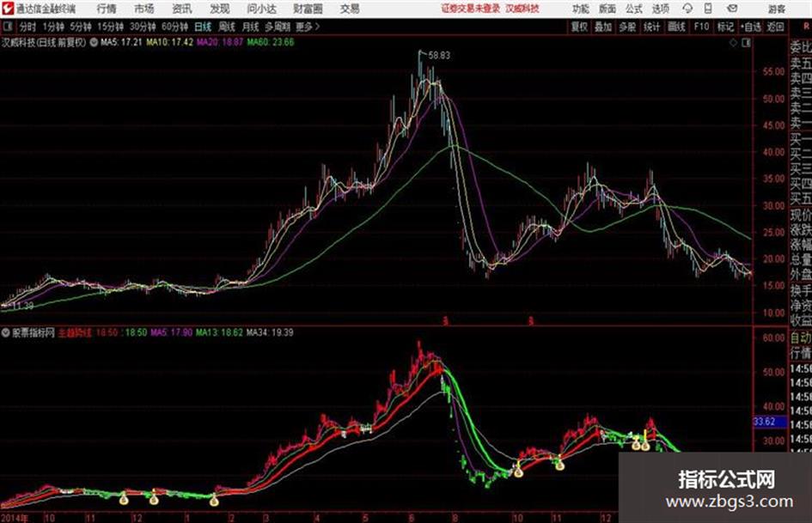Click the money bag signal near February
Screen dimensions: 812x523
pyautogui.click(x=214, y=500)
